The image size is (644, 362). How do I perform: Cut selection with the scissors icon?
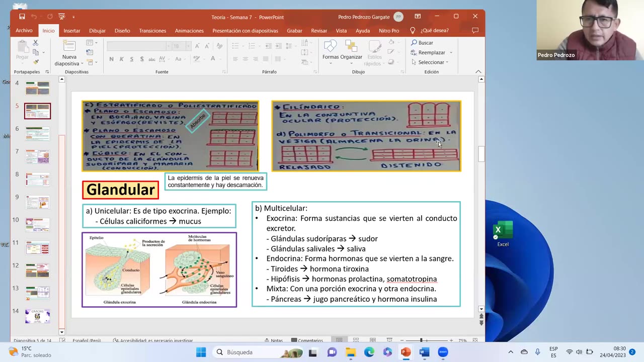coord(35,43)
